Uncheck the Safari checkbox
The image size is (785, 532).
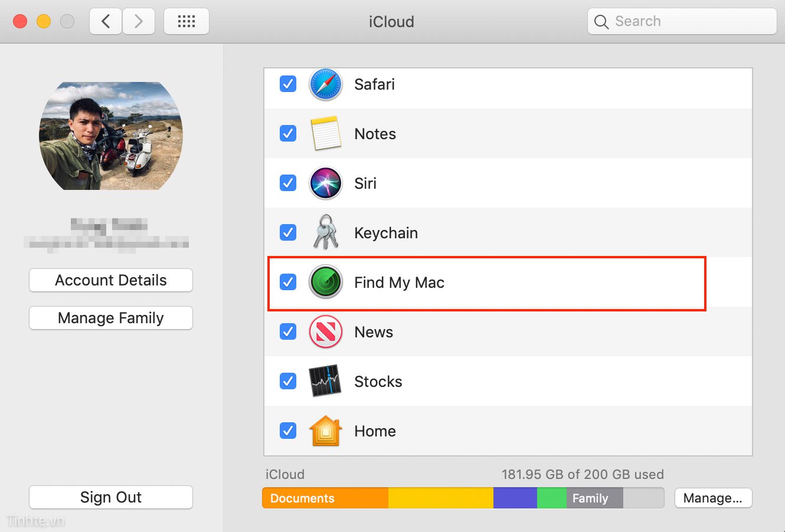tap(288, 84)
